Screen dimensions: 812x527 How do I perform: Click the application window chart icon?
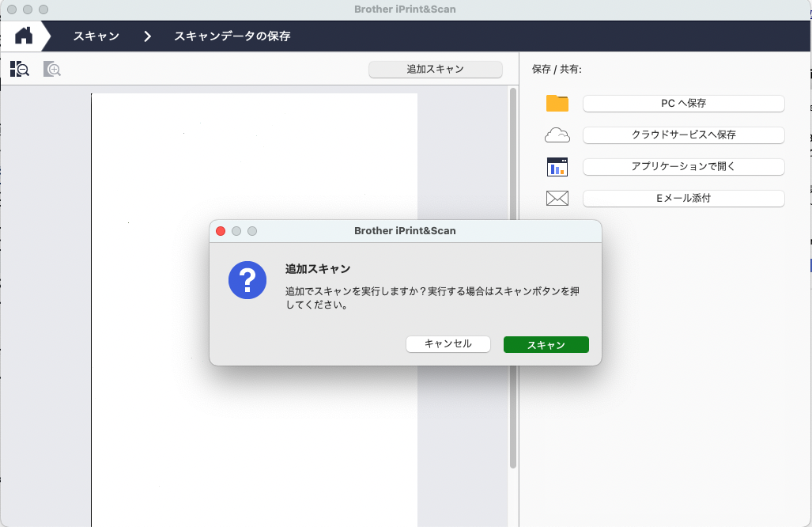pyautogui.click(x=557, y=167)
